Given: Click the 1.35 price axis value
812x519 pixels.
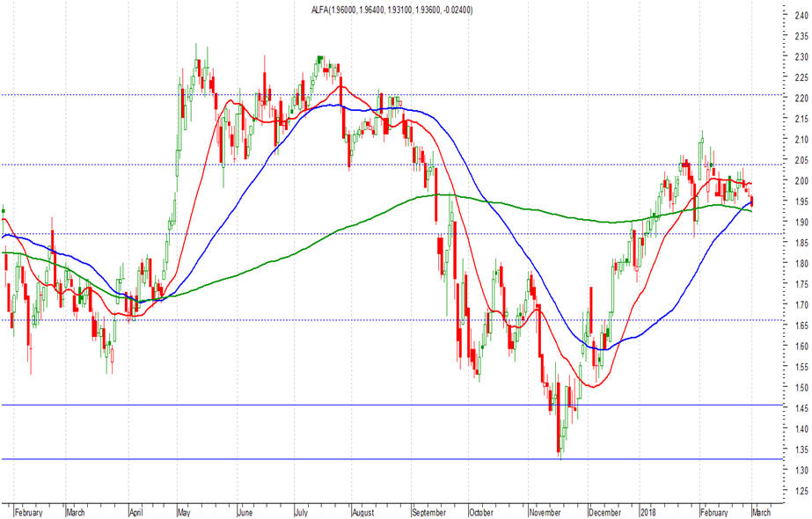Looking at the screenshot, I should point(801,450).
